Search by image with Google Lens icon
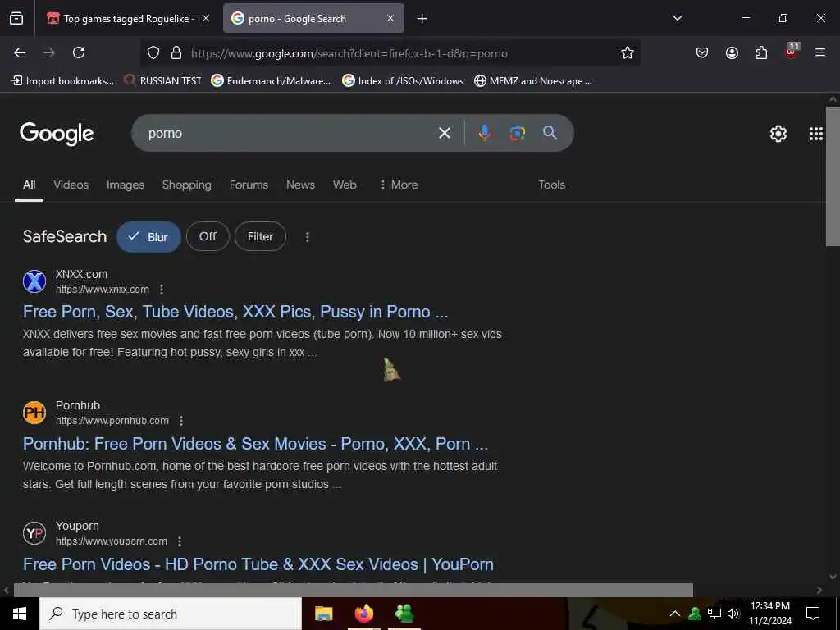Image resolution: width=840 pixels, height=630 pixels. (x=517, y=133)
